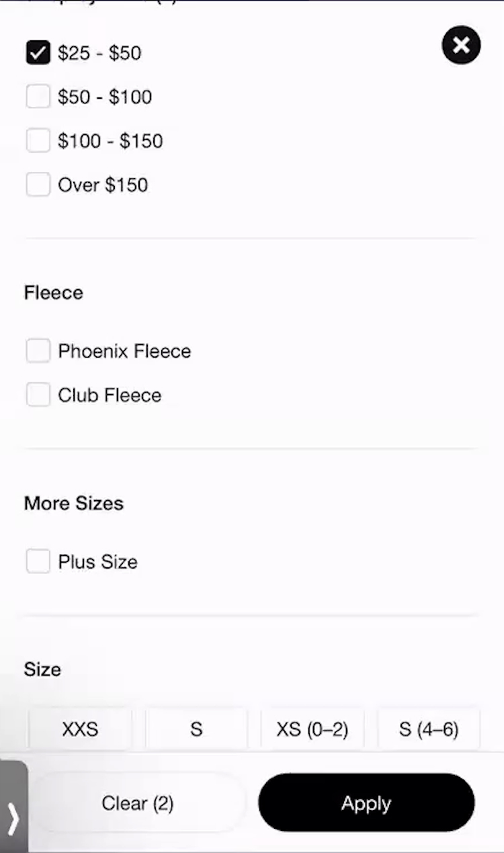The image size is (504, 853).
Task: Click the More Sizes section heading
Action: point(74,503)
